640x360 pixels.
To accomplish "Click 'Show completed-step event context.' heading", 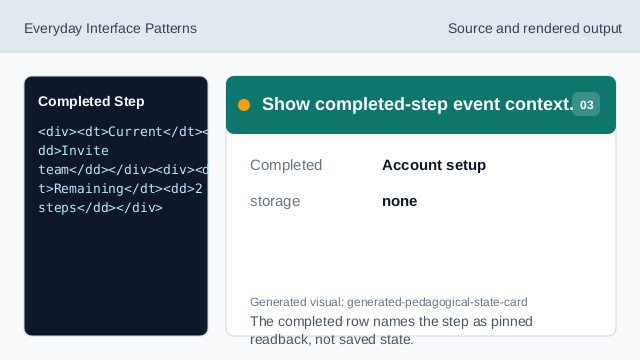I will pyautogui.click(x=418, y=104).
